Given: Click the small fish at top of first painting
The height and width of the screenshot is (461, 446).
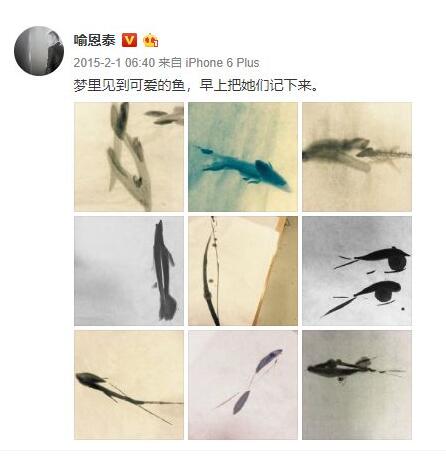Looking at the screenshot, I should [164, 116].
